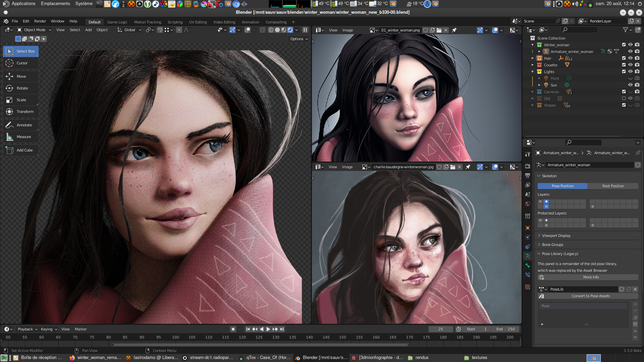Open the Global transform orientation dropdown

click(129, 30)
